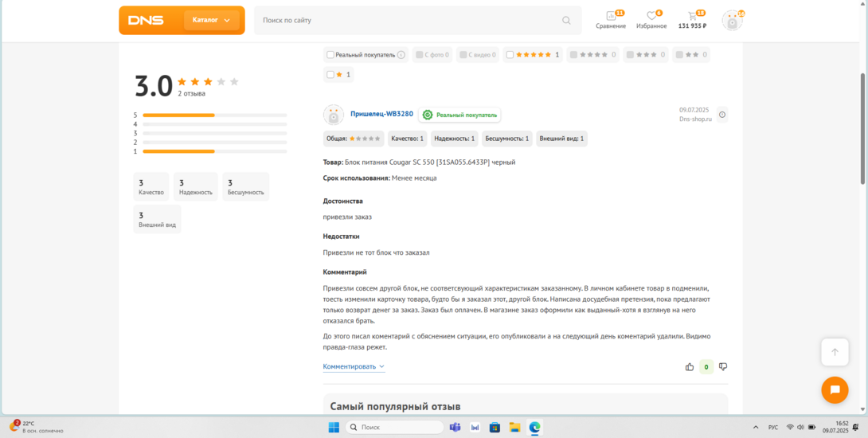The image size is (868, 438).
Task: Click the search magnifier icon
Action: [x=566, y=21]
